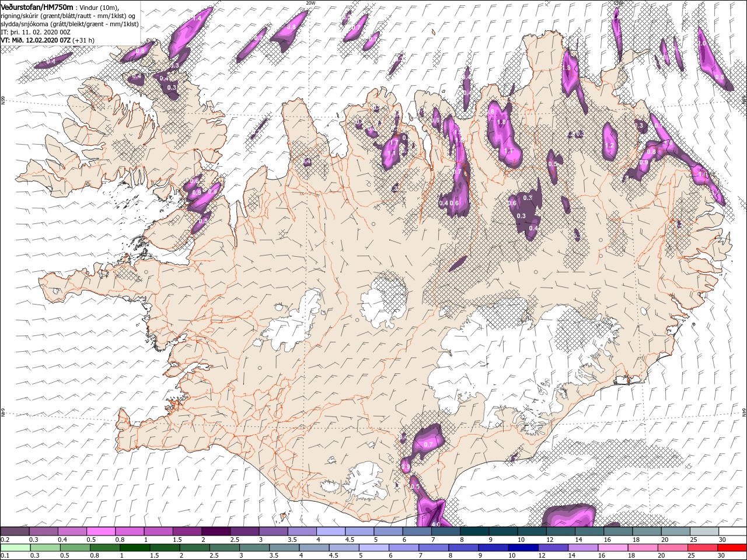Click the '1.4' snowfall value northwest of the Westfjords
The width and height of the screenshot is (747, 560).
197,19
